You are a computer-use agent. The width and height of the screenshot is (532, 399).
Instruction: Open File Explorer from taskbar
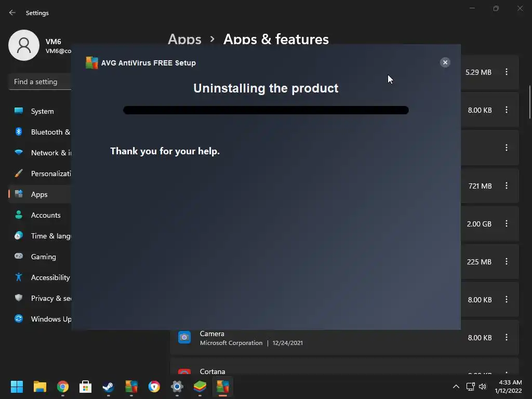39,387
